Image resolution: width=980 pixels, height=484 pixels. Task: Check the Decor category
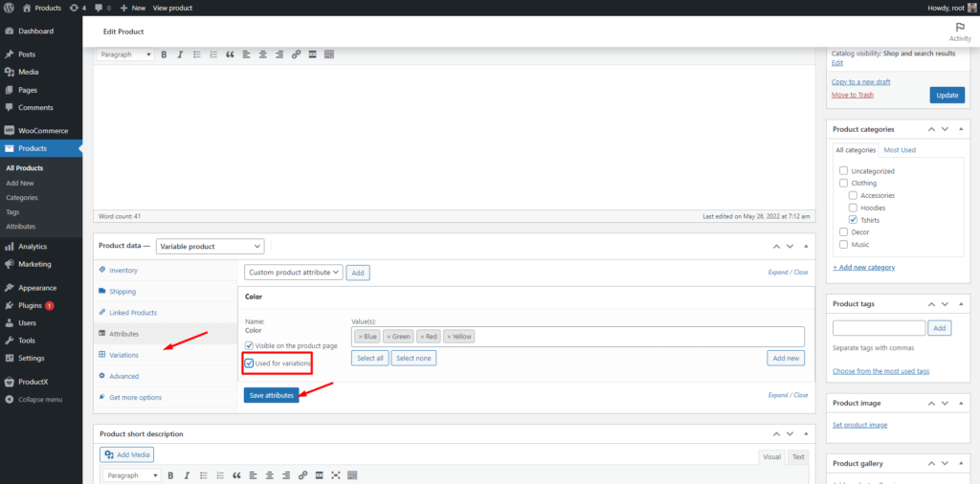coord(843,231)
